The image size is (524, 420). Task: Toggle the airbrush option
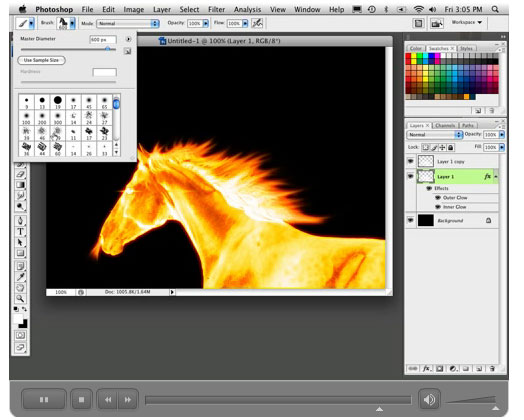(257, 23)
